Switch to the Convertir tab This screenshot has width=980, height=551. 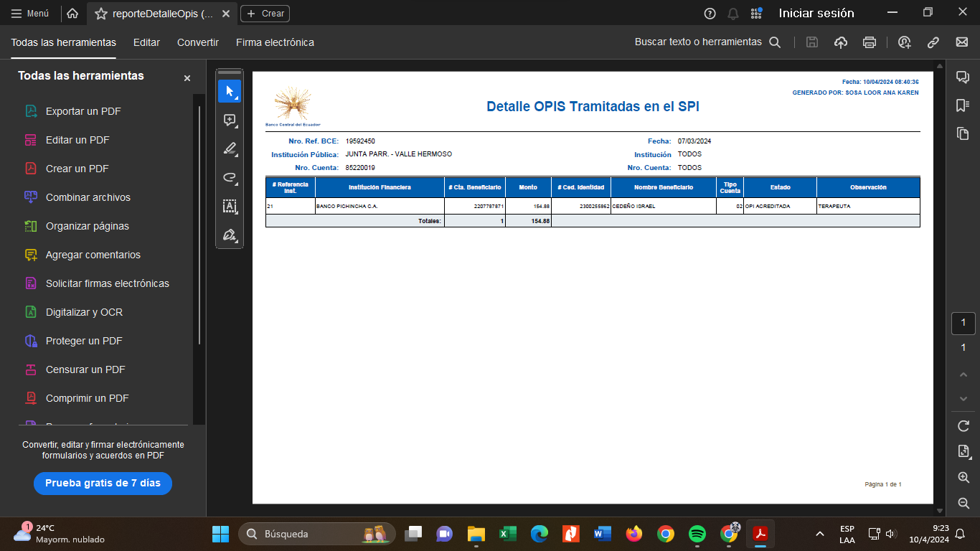click(198, 42)
